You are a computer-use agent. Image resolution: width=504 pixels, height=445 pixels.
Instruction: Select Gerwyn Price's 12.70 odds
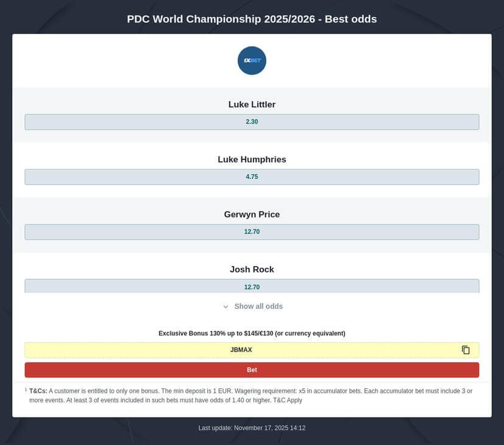tap(252, 231)
